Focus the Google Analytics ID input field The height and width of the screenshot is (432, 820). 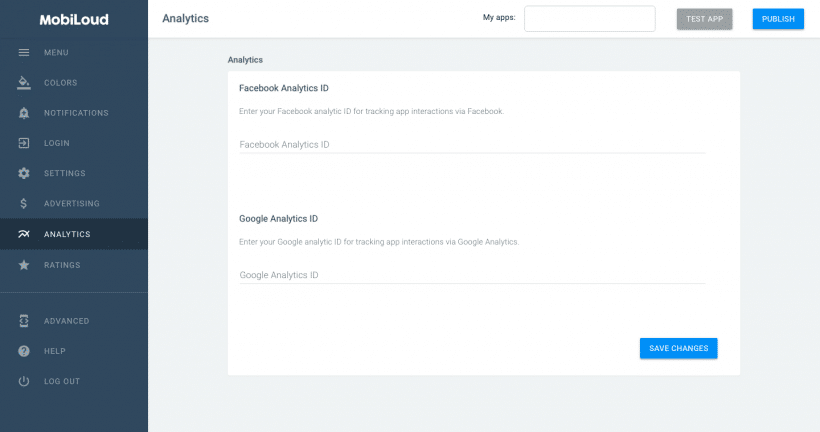[x=472, y=275]
